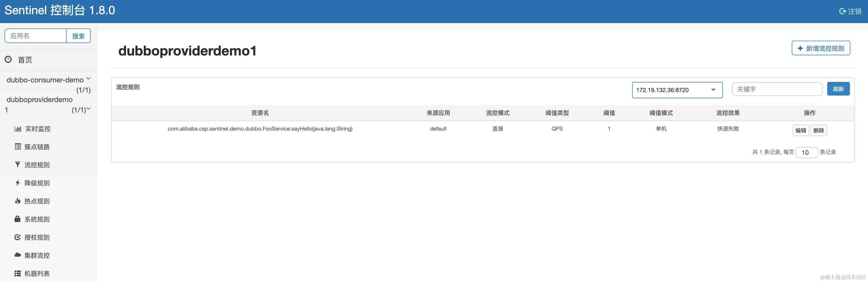Click the 资源名 column header
The image size is (868, 282).
(260, 113)
